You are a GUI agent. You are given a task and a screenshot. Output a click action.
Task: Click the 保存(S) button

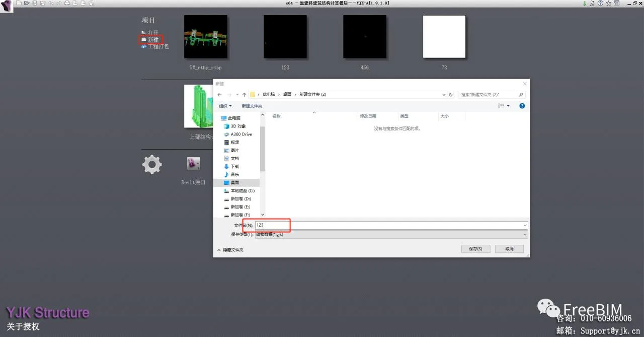(475, 249)
